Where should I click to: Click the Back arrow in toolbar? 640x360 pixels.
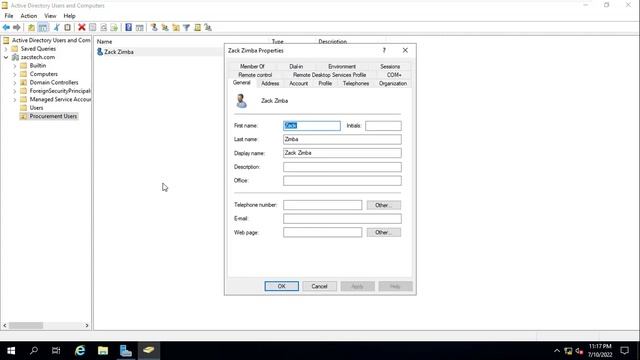coord(6,27)
